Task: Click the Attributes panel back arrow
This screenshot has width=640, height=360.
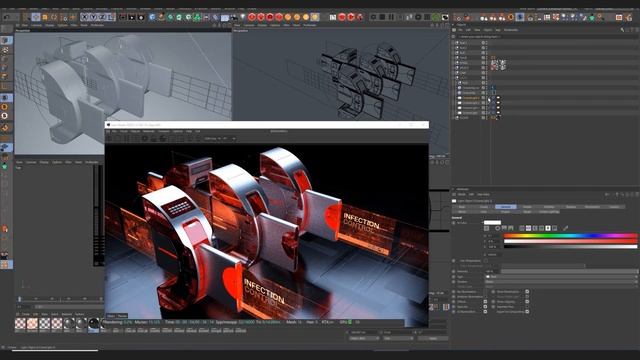Action: click(607, 194)
